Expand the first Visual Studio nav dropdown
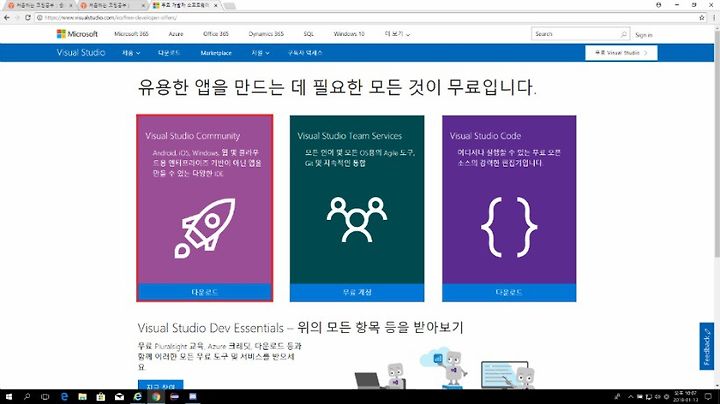The image size is (720, 404). coord(131,53)
